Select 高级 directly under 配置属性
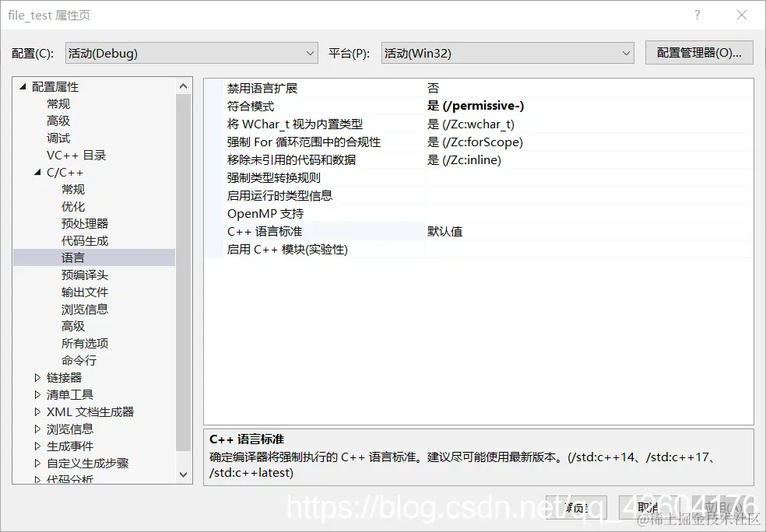Image resolution: width=766 pixels, height=532 pixels. coord(58,121)
